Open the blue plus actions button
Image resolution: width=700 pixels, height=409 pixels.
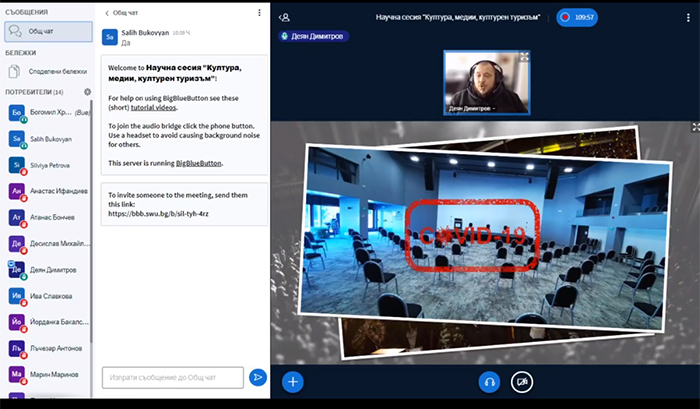pos(293,382)
